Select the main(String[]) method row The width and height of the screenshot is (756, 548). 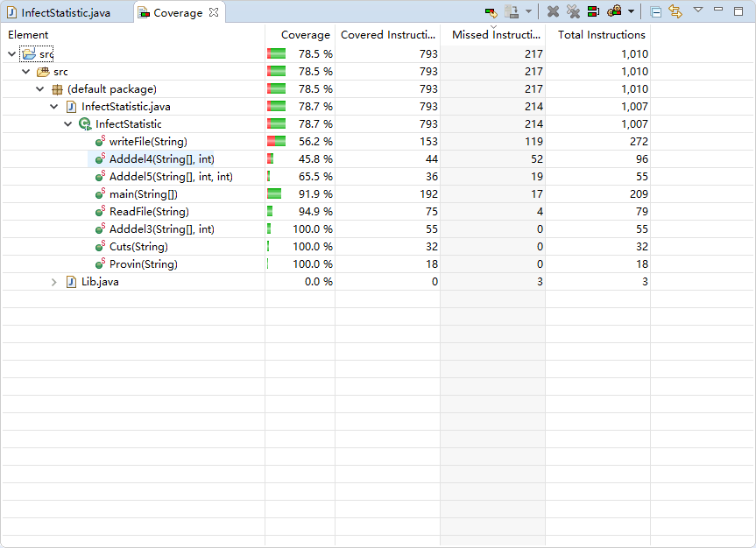point(143,194)
